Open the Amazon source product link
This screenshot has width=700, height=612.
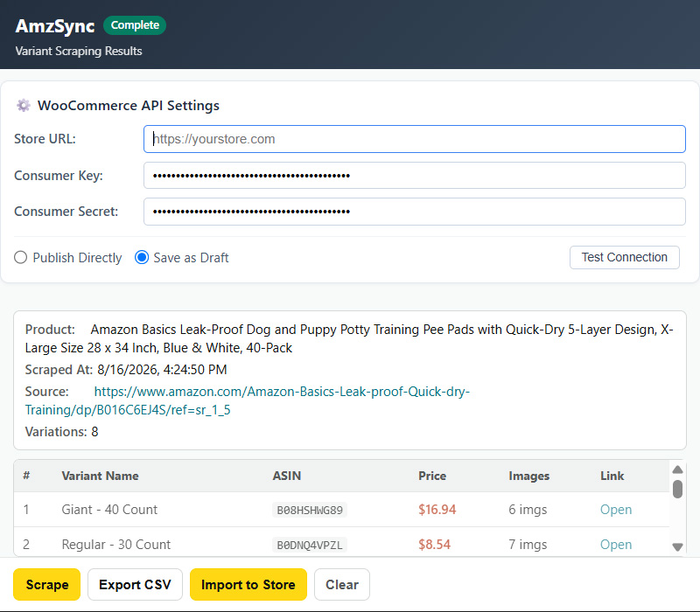[248, 400]
